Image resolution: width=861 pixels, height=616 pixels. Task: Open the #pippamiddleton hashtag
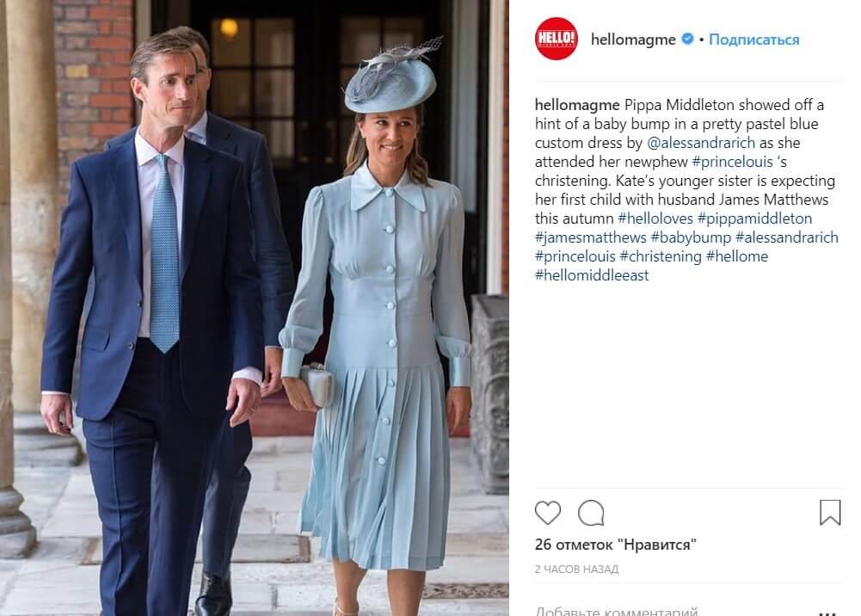[x=754, y=219]
